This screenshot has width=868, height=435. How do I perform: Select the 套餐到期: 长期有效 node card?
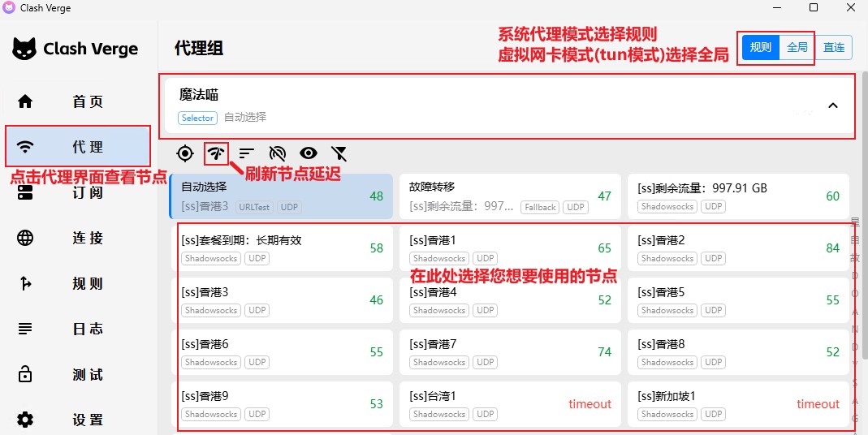(x=282, y=248)
